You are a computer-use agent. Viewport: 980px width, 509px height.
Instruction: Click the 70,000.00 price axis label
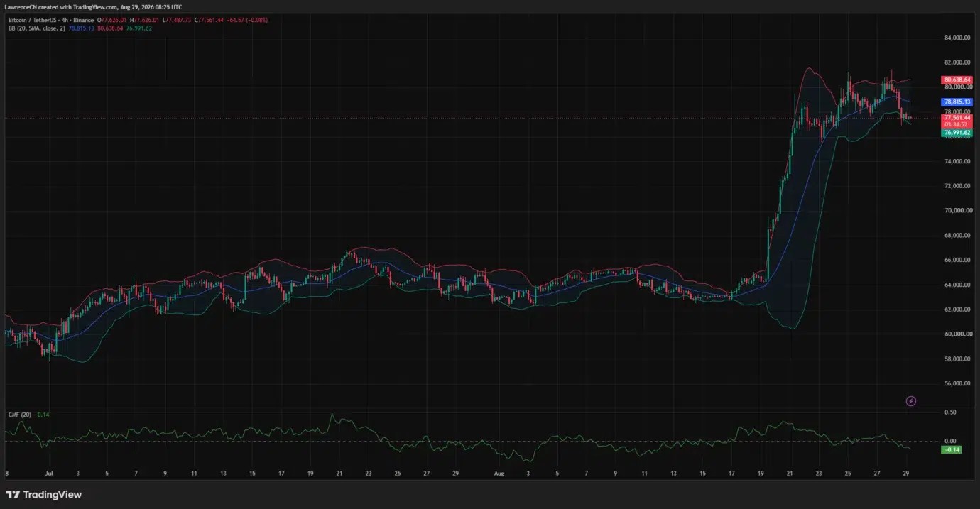957,211
